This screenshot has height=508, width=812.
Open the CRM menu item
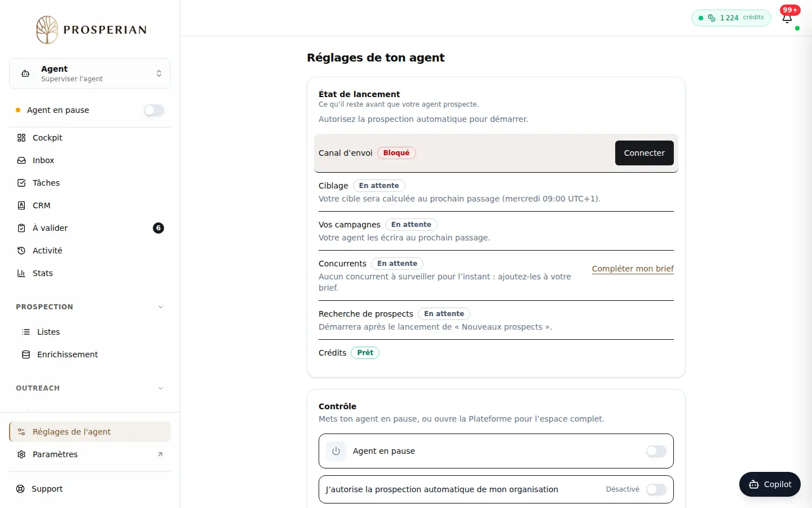(90, 205)
